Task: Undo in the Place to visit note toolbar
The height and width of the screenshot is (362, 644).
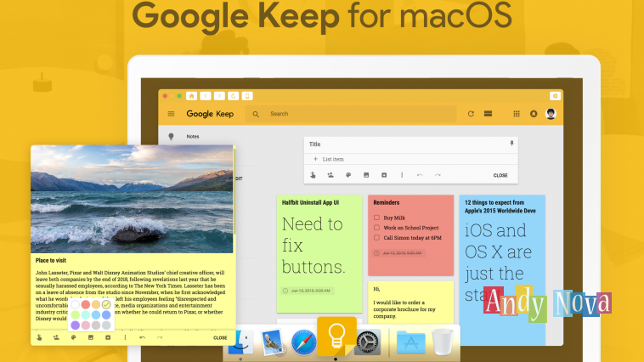Action: (x=143, y=337)
